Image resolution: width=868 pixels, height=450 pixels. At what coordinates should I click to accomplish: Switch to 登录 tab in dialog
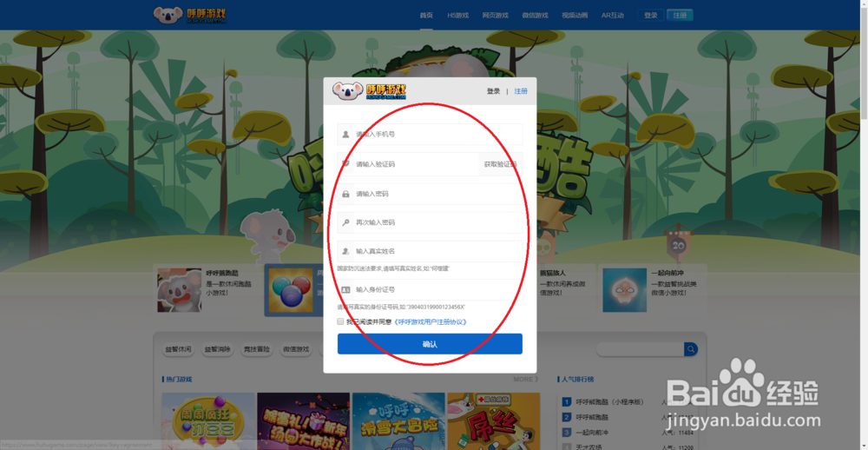pyautogui.click(x=493, y=91)
